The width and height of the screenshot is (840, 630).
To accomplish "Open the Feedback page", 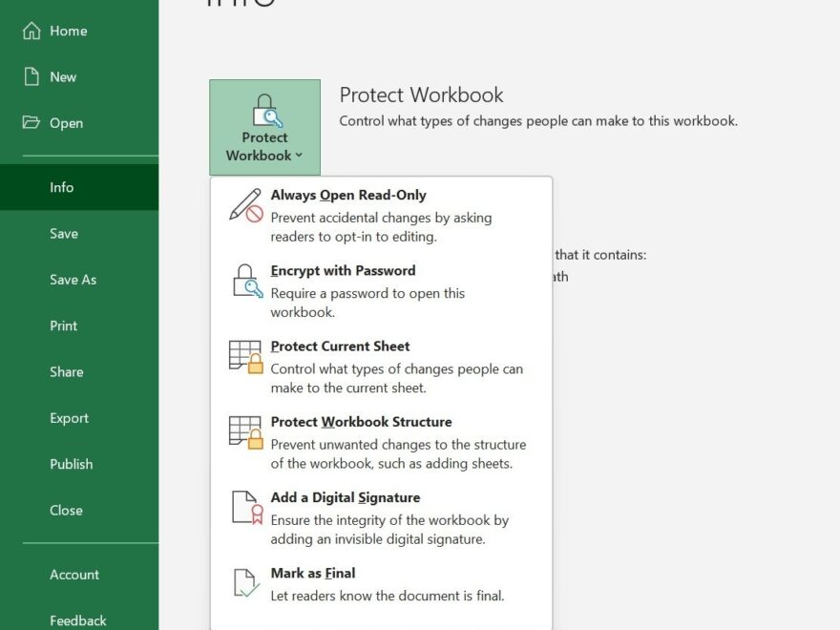I will pyautogui.click(x=78, y=620).
